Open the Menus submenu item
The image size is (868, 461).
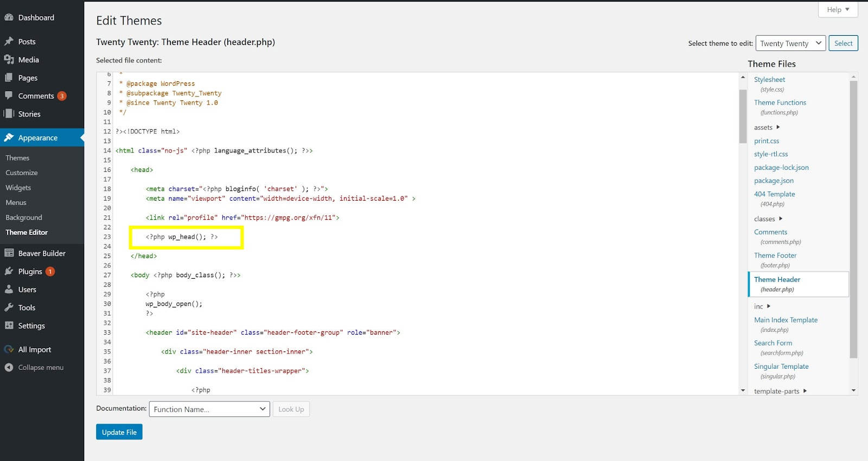click(x=16, y=202)
